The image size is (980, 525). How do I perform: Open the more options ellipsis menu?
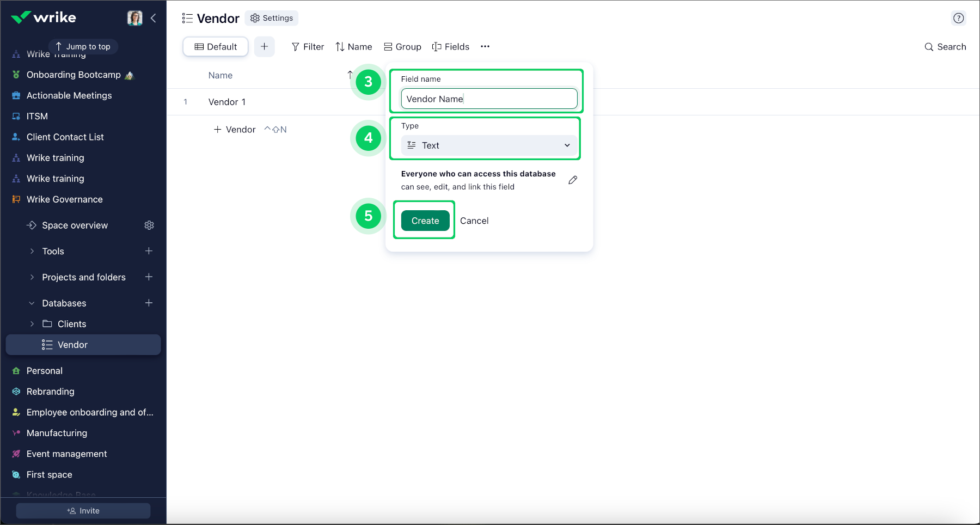485,46
